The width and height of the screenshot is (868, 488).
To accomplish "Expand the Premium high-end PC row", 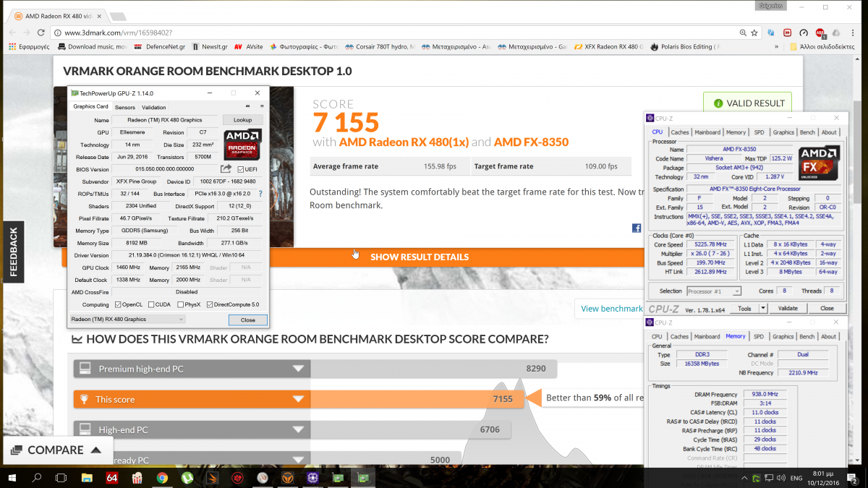I will (298, 369).
